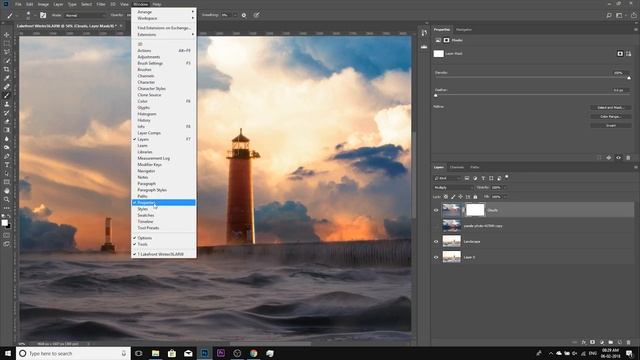The image size is (640, 360).
Task: Lock position icon in Layers panel
Action: (x=460, y=197)
